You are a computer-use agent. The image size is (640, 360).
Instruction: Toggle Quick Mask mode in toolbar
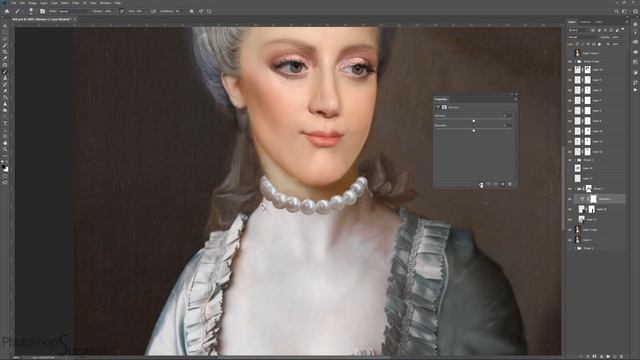point(5,176)
